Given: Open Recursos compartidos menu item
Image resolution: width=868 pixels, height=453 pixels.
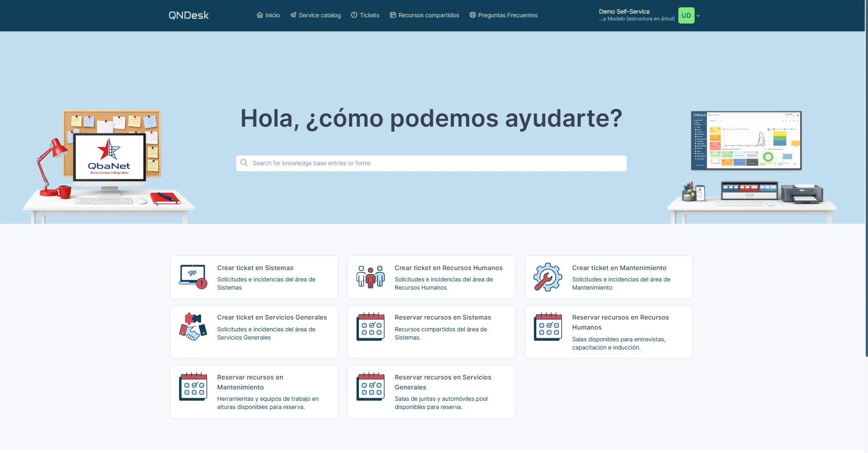Looking at the screenshot, I should click(x=424, y=15).
